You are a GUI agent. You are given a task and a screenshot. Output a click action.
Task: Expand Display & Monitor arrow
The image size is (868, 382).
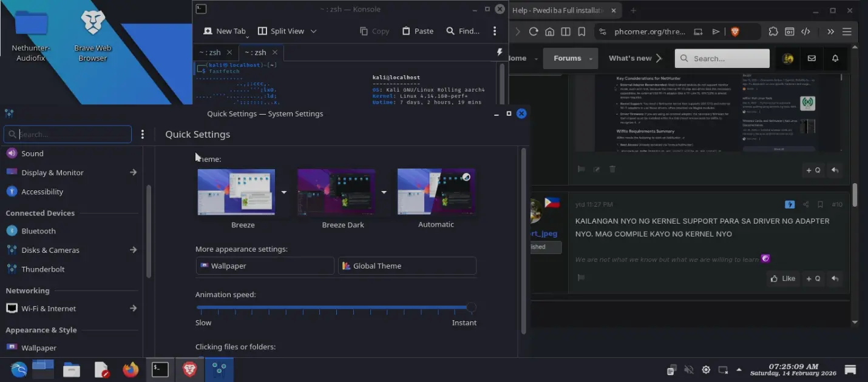point(133,172)
